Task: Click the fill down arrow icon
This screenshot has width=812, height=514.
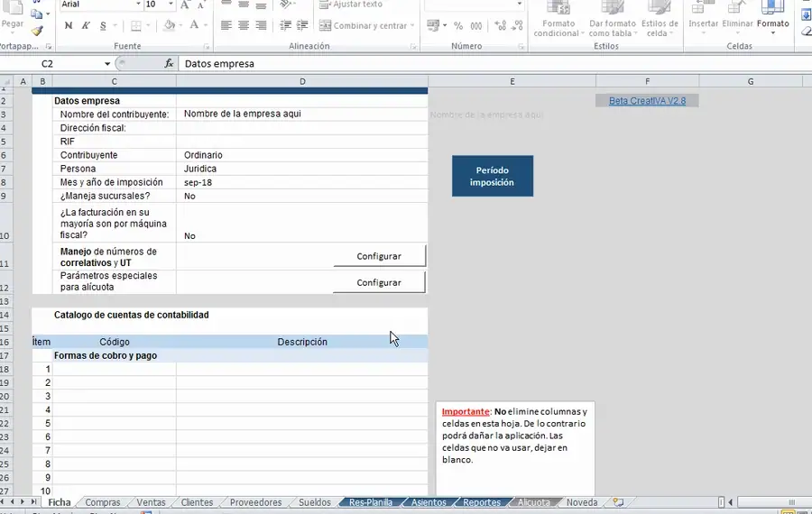Action: [x=806, y=15]
